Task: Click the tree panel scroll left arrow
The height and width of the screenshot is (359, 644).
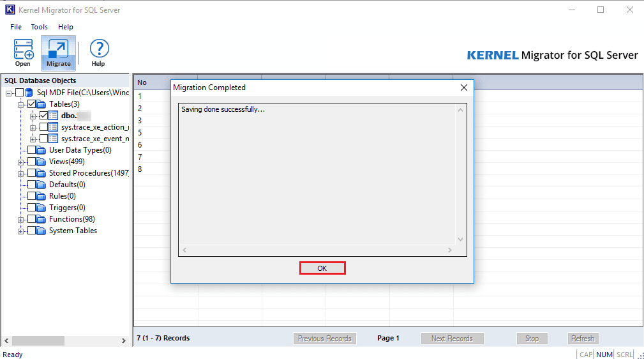Action: click(x=6, y=341)
